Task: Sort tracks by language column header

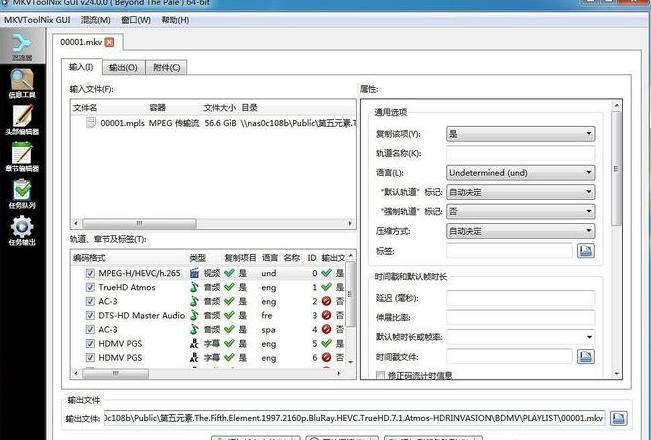Action: pos(270,258)
